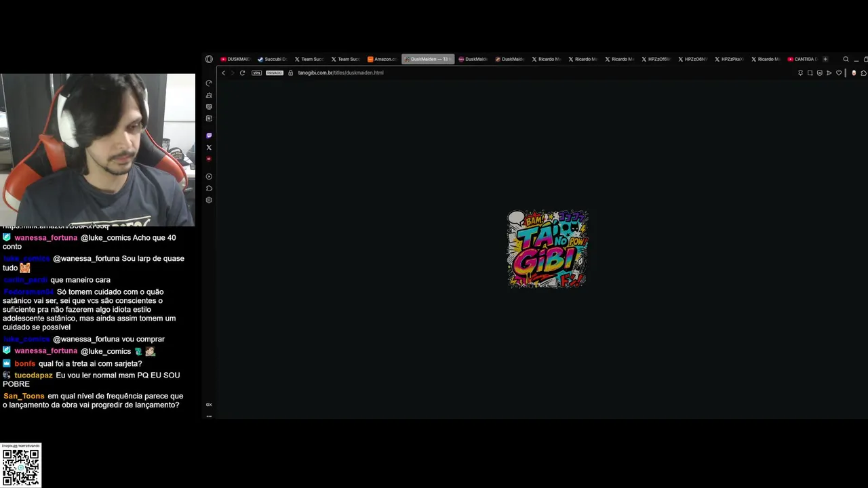Click the GX icon at sidebar bottom

click(x=209, y=405)
